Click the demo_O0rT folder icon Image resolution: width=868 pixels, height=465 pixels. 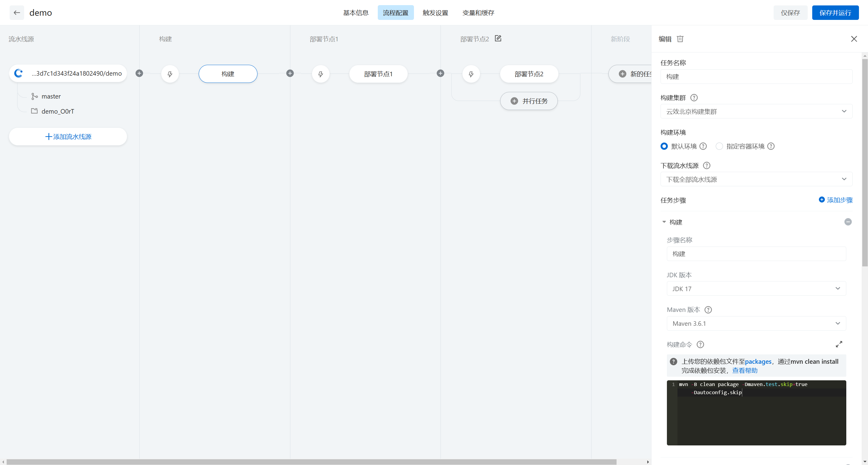coord(34,111)
